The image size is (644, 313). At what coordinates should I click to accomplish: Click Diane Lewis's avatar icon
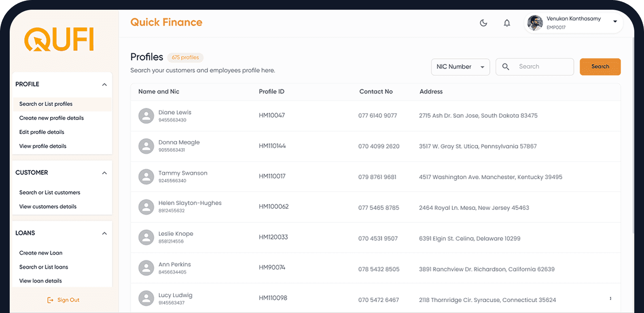[146, 116]
